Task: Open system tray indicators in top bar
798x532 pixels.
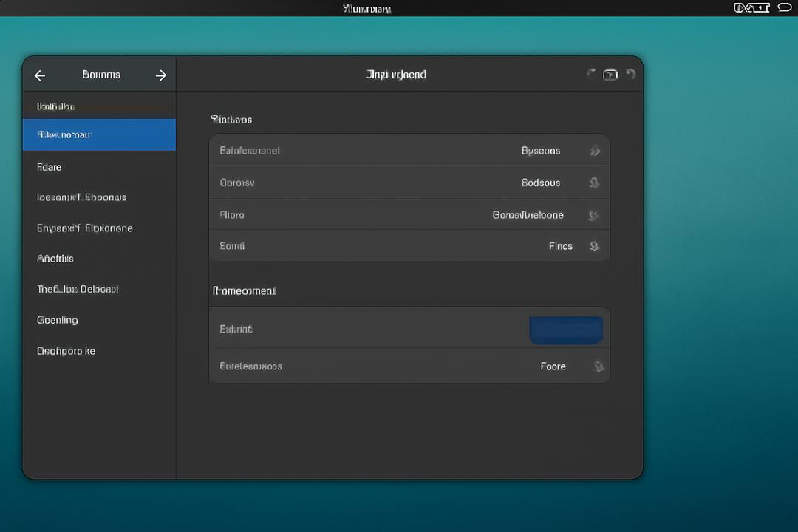Action: (x=751, y=7)
